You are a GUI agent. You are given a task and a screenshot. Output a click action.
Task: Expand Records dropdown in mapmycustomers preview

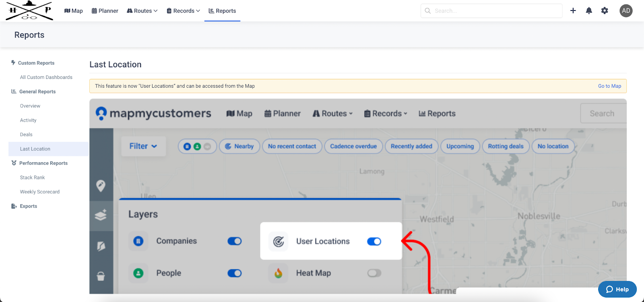point(386,114)
